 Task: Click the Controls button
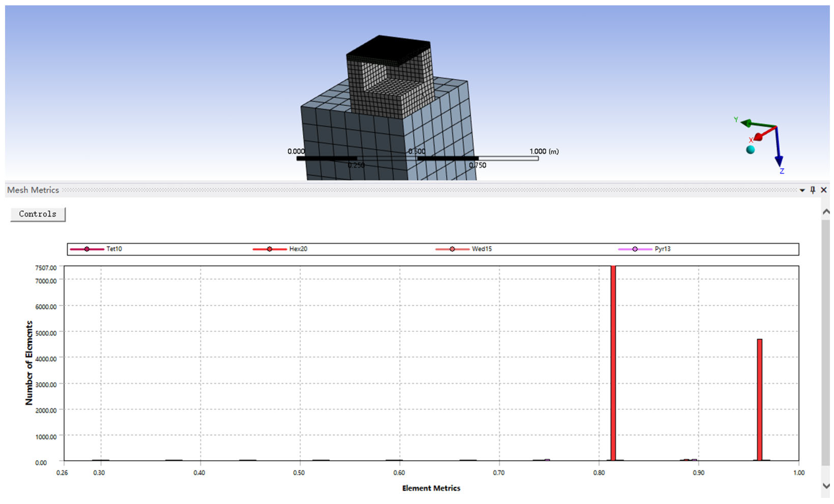pyautogui.click(x=38, y=214)
